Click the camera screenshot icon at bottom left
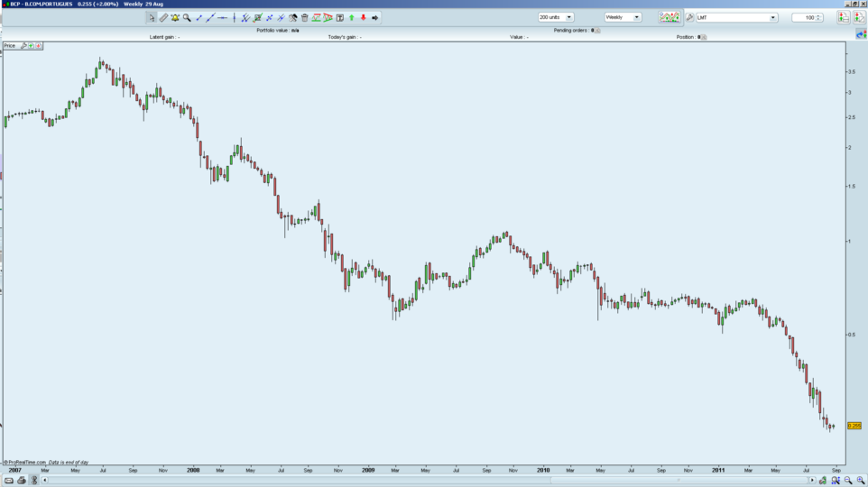This screenshot has height=487, width=868. click(9, 481)
